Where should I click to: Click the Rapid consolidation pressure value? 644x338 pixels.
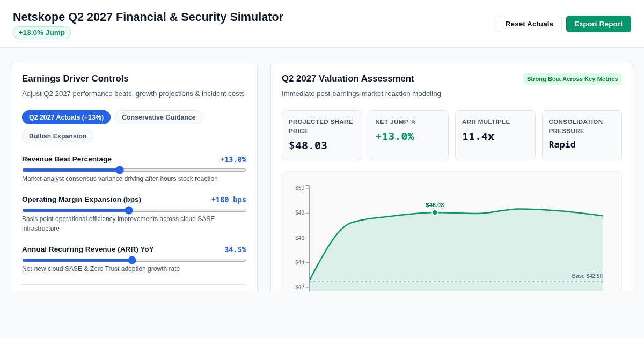coord(562,145)
